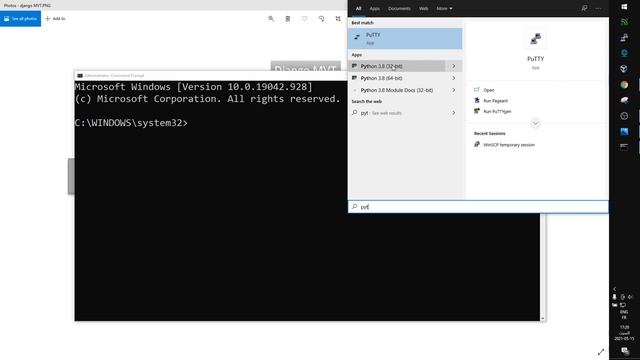
Task: Switch to the Documents search tab
Action: (x=399, y=9)
